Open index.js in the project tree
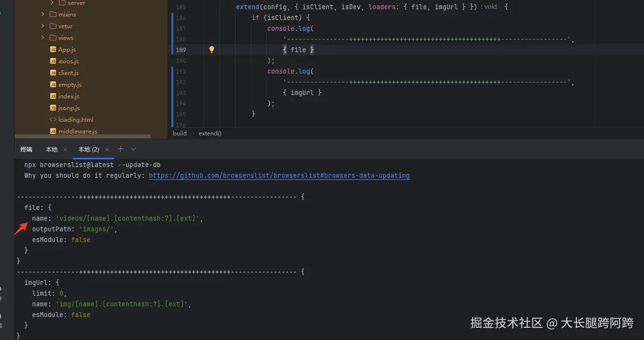This screenshot has height=340, width=644. pos(69,96)
